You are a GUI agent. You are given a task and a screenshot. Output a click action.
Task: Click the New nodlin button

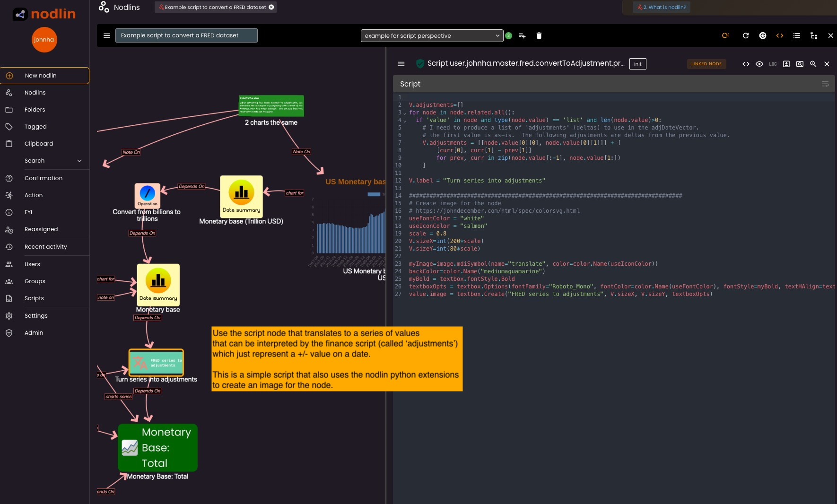click(45, 76)
